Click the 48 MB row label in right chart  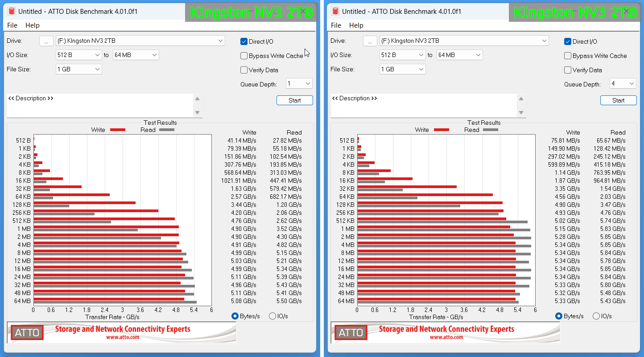click(347, 293)
